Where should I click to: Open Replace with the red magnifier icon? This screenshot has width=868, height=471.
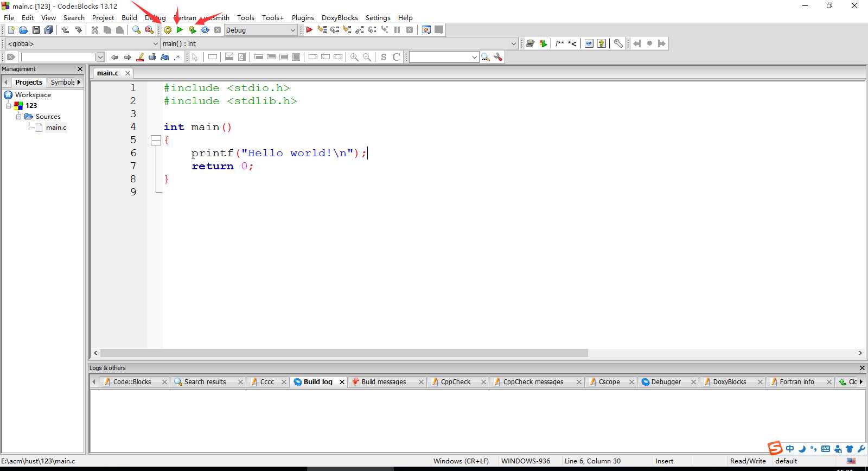pos(149,30)
